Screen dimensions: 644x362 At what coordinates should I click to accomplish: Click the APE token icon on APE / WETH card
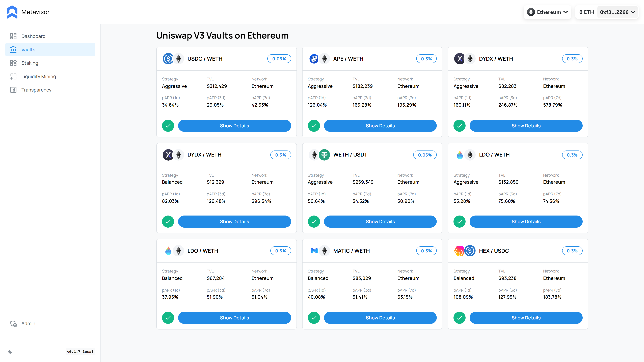314,59
